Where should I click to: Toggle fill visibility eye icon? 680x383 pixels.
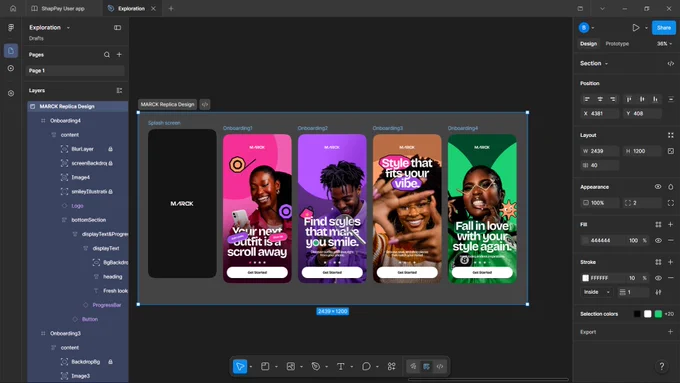tap(658, 240)
